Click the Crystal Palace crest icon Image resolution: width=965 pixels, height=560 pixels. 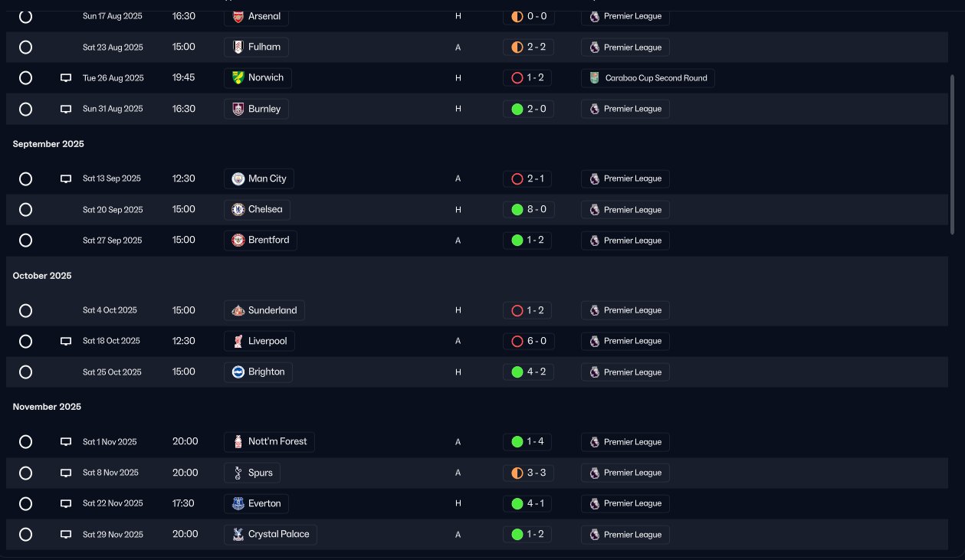tap(238, 534)
